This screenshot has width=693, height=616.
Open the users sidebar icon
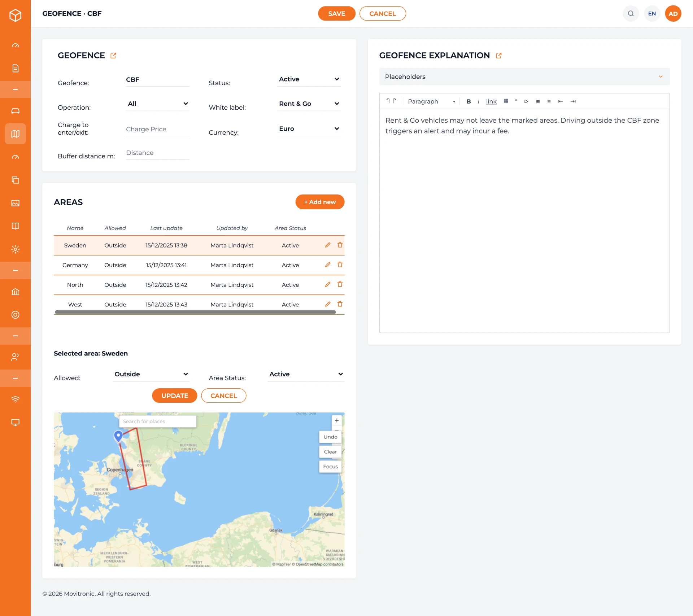[x=15, y=357]
